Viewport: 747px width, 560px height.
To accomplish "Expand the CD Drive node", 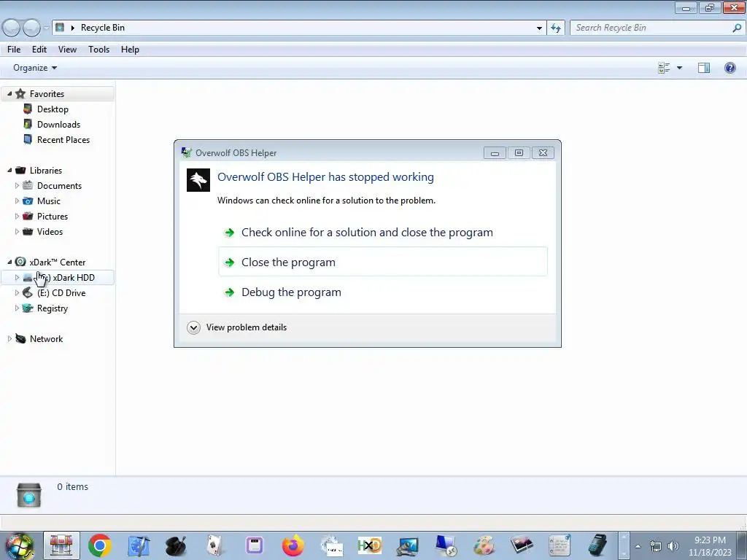I will click(x=18, y=292).
